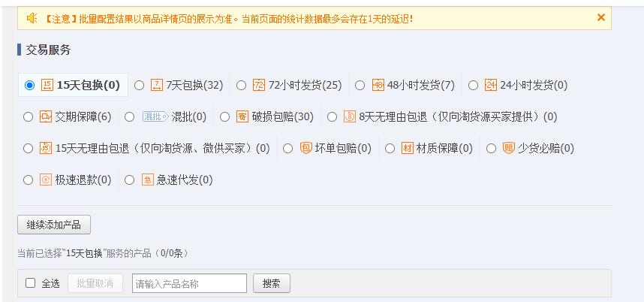
Task: Dismiss the yellow notice banner
Action: coord(600,17)
